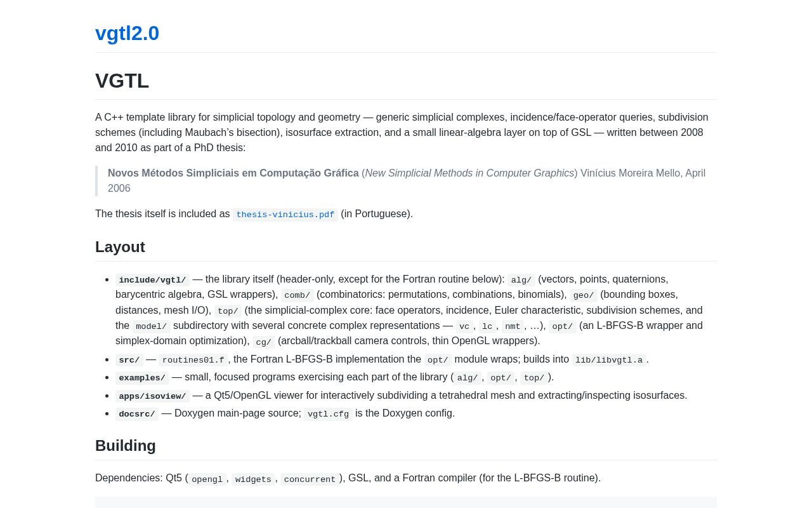This screenshot has width=812, height=508.
Task: Click the opengl dependency code label
Action: [207, 479]
